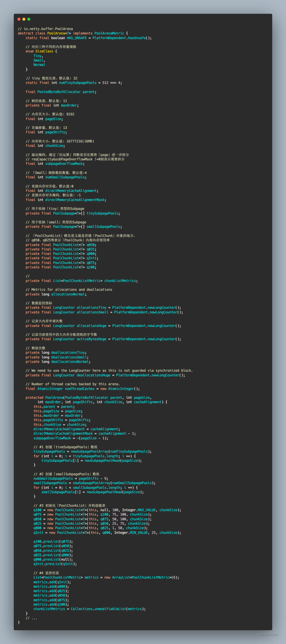The image size is (286, 644).
Task: Click the green maximize dot
Action: click(x=29, y=19)
